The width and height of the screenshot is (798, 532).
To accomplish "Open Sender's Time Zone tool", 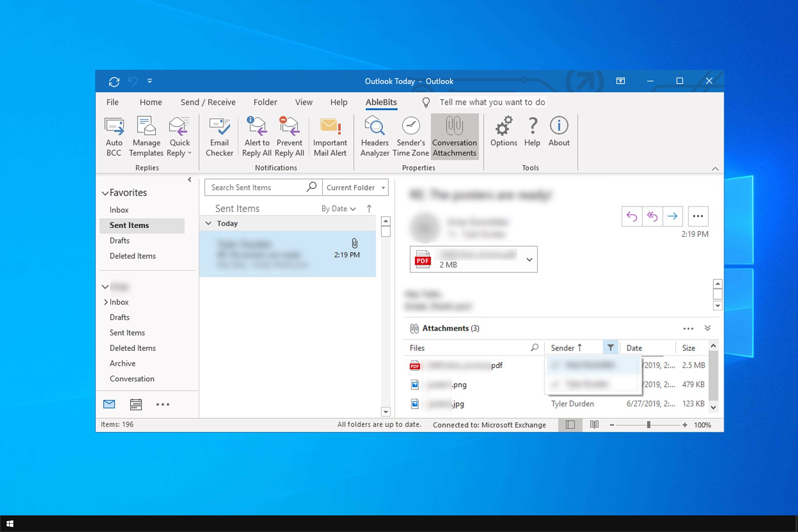I will (x=411, y=137).
